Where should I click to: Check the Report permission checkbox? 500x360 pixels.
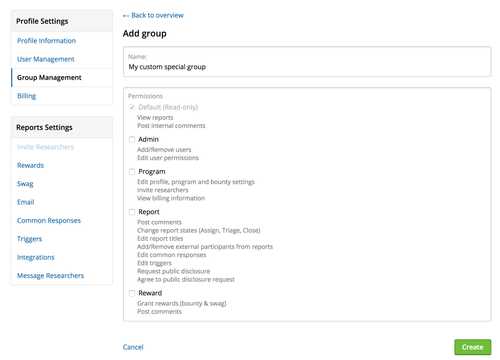[132, 212]
